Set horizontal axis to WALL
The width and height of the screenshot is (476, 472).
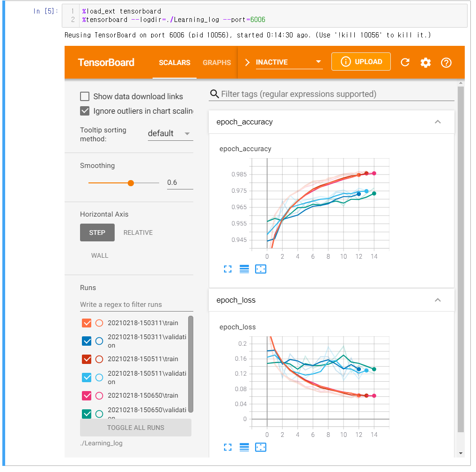point(100,256)
